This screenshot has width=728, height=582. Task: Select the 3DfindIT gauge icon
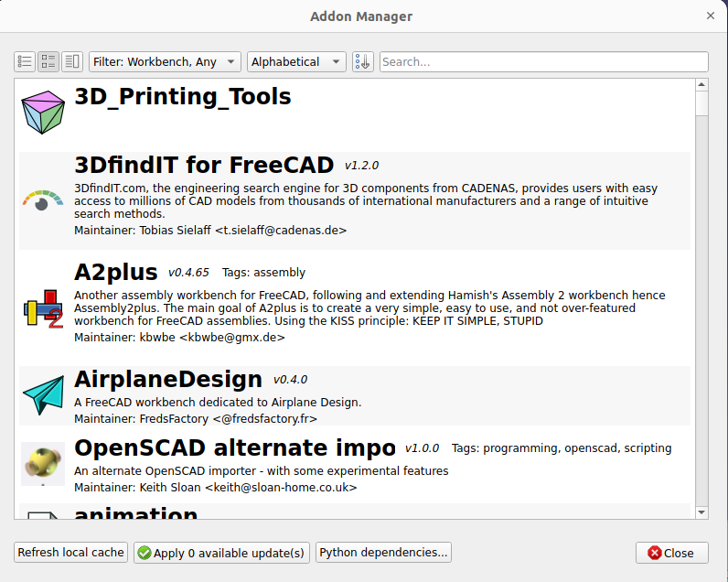tap(43, 200)
